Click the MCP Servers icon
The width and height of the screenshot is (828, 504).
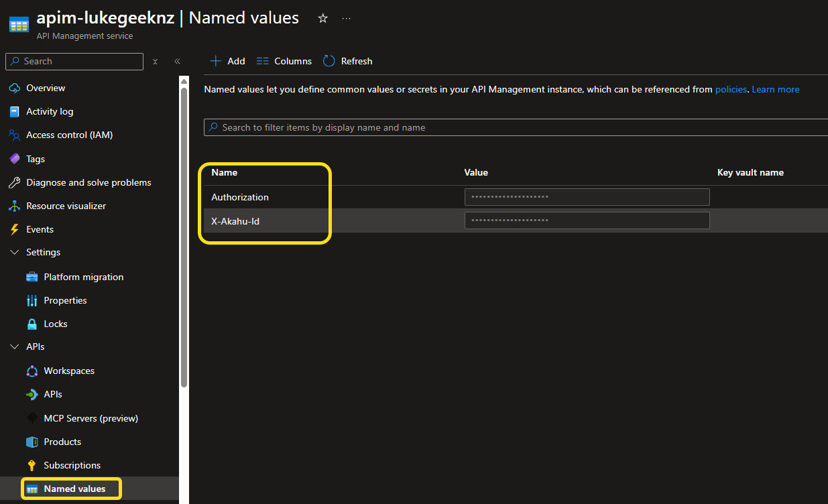(x=32, y=418)
